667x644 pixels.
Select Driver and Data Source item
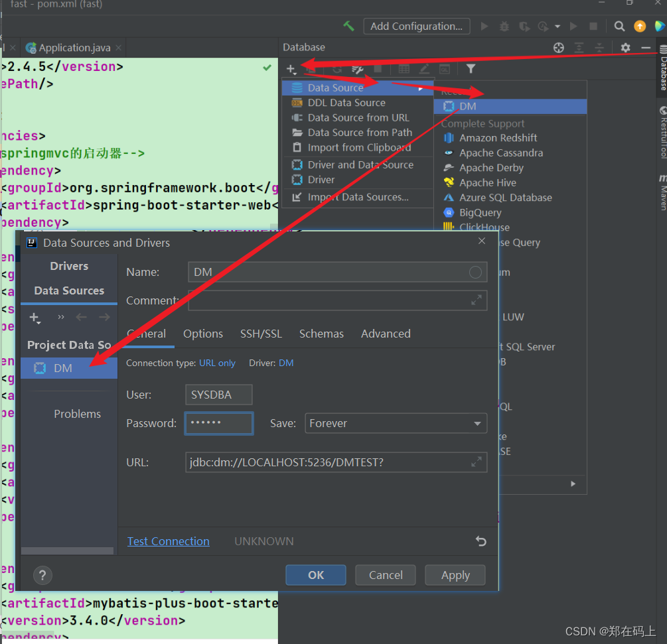click(357, 165)
